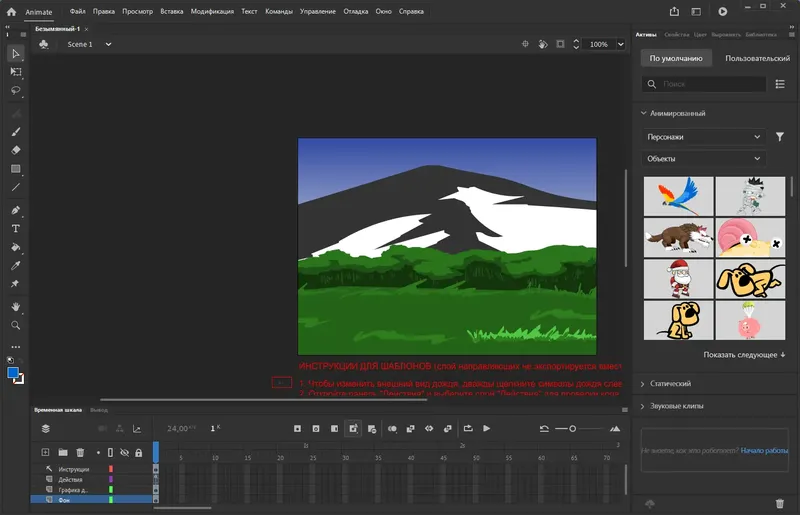Open the Управление menu
The width and height of the screenshot is (800, 515).
[318, 11]
